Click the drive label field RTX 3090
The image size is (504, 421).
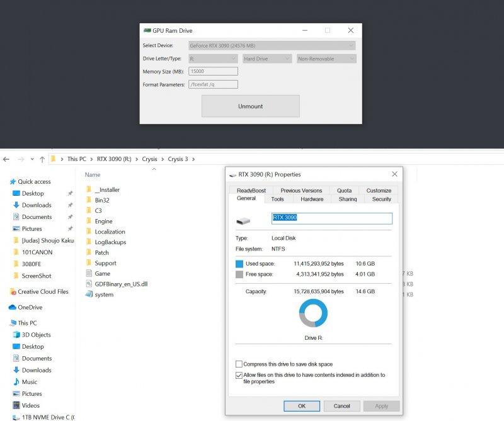click(x=332, y=218)
